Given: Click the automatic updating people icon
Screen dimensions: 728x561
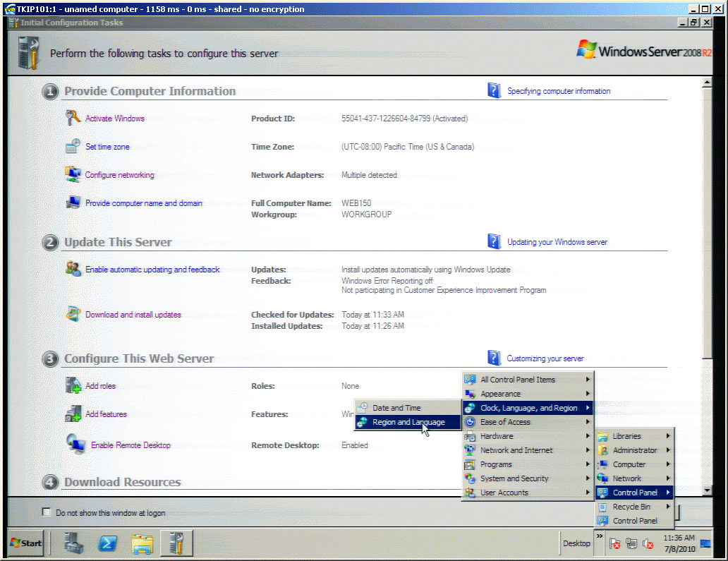Looking at the screenshot, I should tap(73, 269).
